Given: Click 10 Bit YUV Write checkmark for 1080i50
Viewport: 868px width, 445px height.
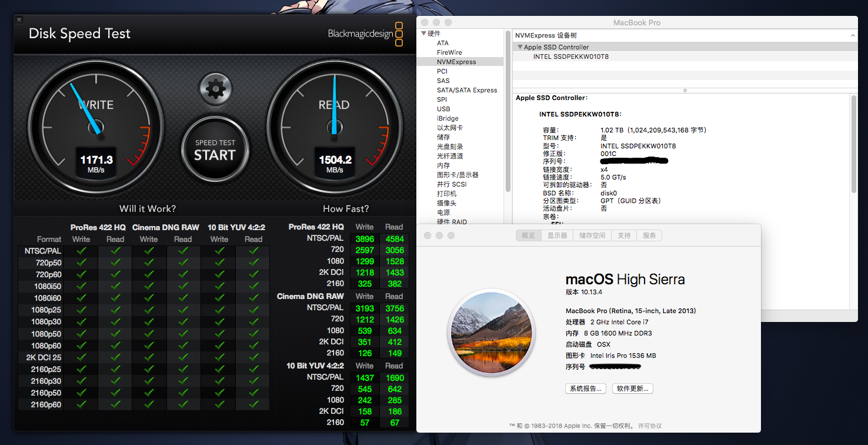Looking at the screenshot, I should [x=219, y=286].
